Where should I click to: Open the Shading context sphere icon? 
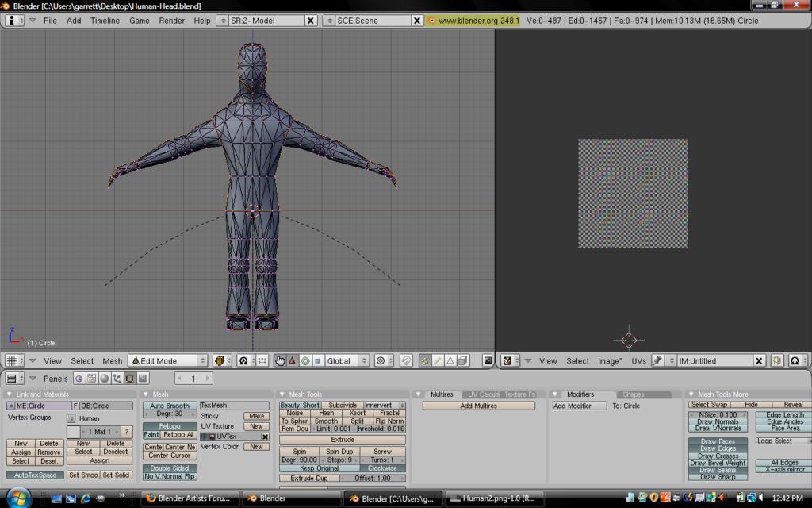[104, 379]
